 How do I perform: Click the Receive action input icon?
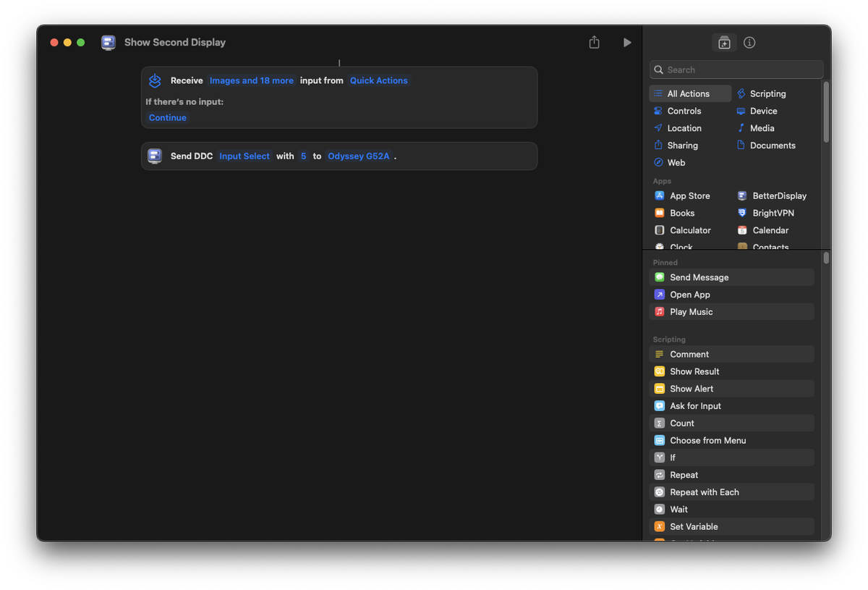pyautogui.click(x=155, y=80)
